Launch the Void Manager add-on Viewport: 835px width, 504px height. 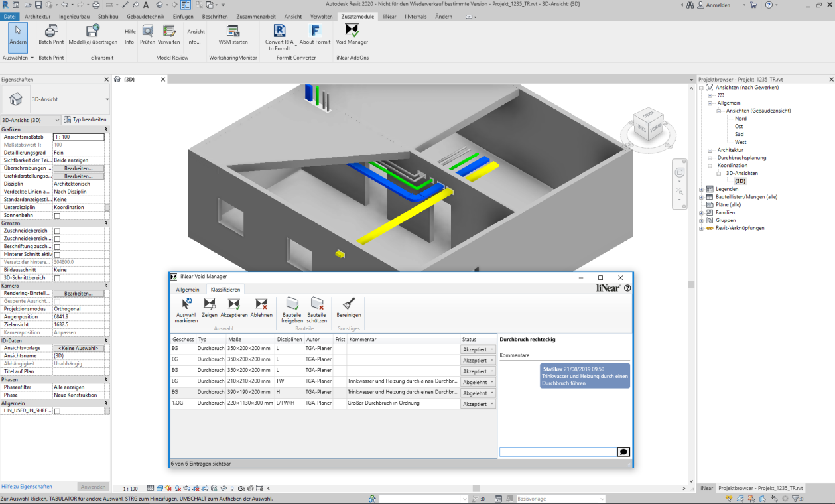pyautogui.click(x=352, y=34)
